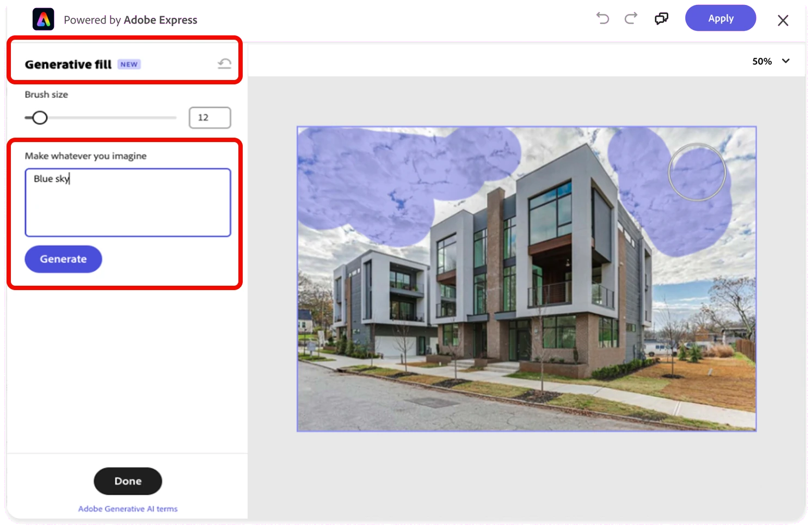Open the feedback chat bubbles icon
Screen dimensions: 812x529
[661, 19]
